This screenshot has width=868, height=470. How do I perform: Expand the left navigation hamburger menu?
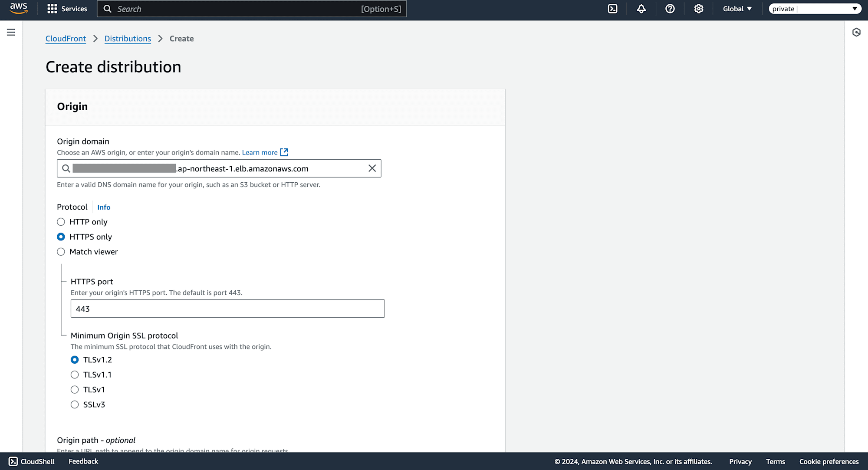coord(11,32)
